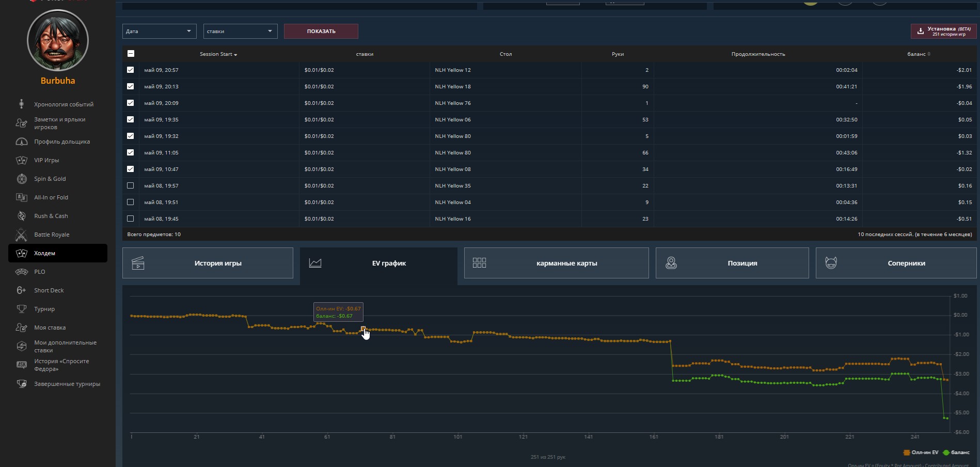
Task: Select the Холдем cards icon
Action: point(21,253)
